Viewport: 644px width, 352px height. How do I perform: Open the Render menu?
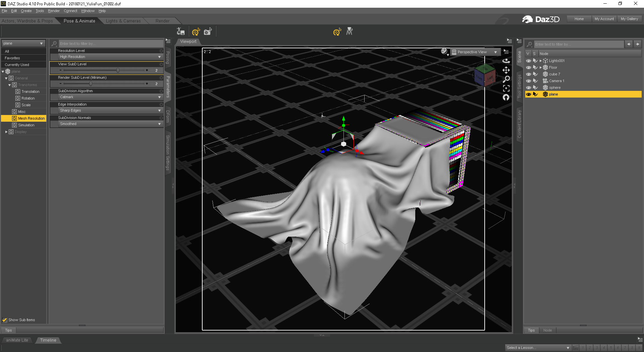tap(54, 11)
